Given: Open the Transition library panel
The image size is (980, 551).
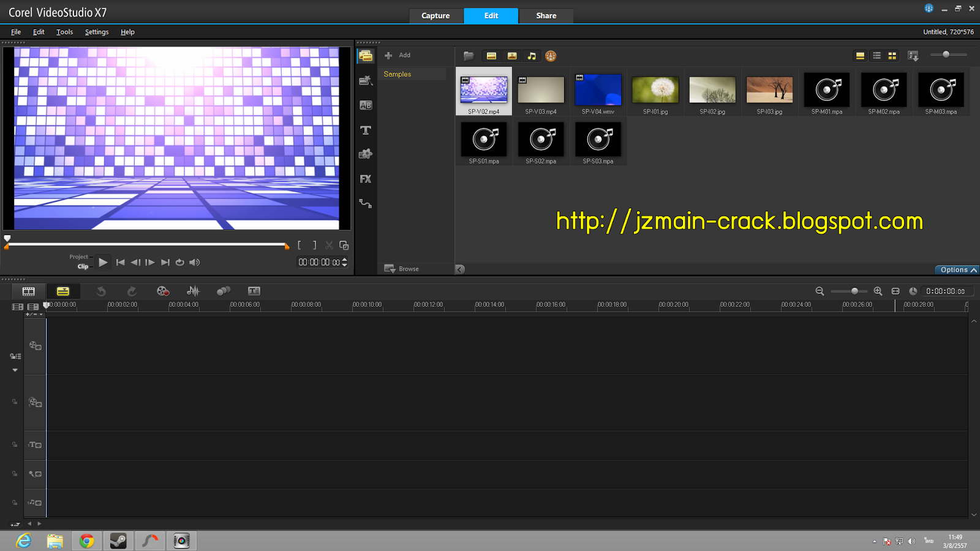Looking at the screenshot, I should (366, 105).
